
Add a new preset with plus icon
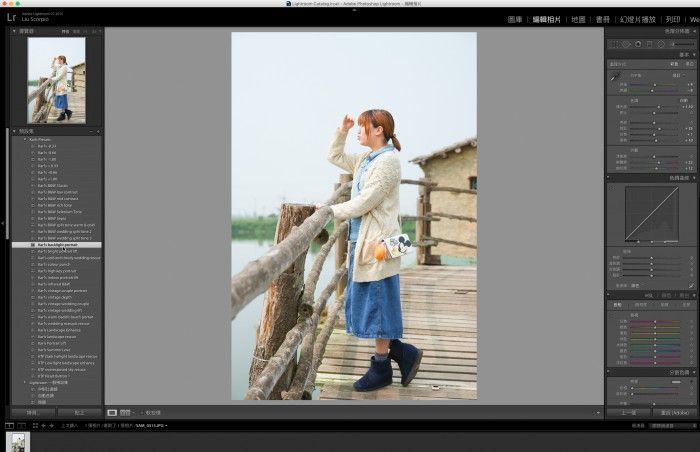click(x=99, y=132)
